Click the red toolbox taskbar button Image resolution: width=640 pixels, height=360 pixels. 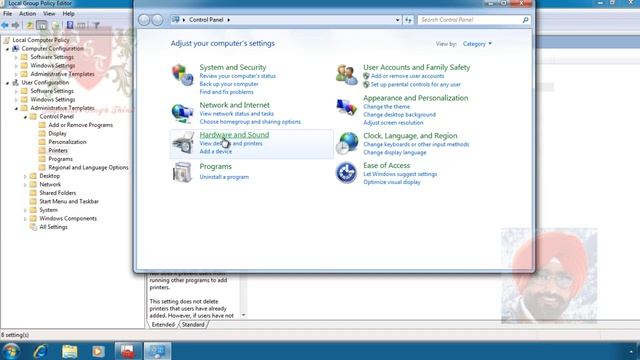(x=128, y=351)
